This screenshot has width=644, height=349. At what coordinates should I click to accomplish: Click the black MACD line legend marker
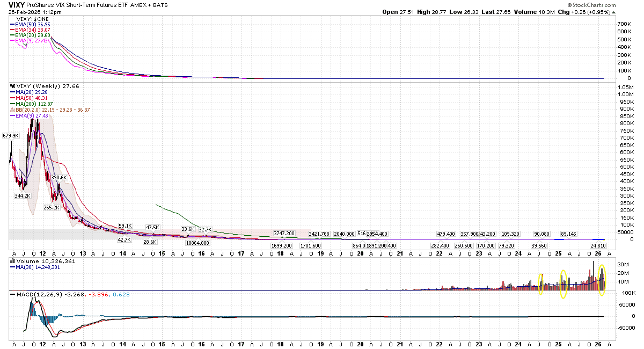12,294
